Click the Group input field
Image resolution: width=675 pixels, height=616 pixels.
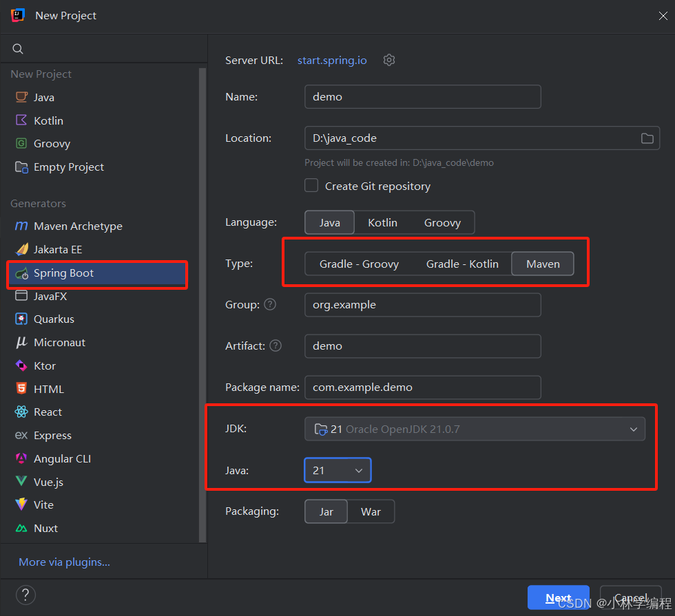click(x=423, y=304)
